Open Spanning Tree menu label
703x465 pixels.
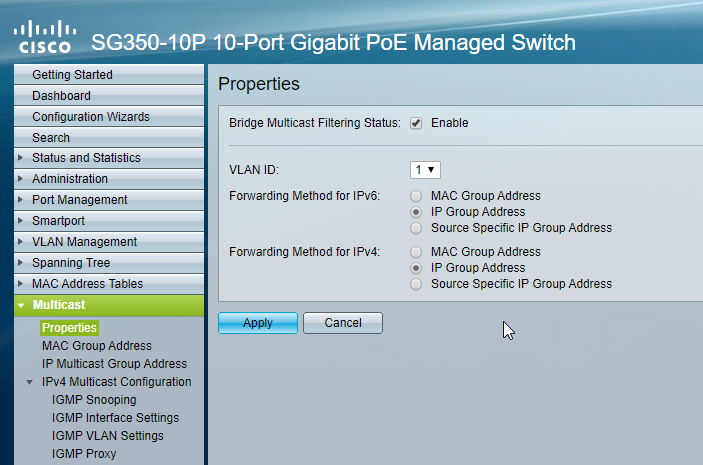(71, 263)
